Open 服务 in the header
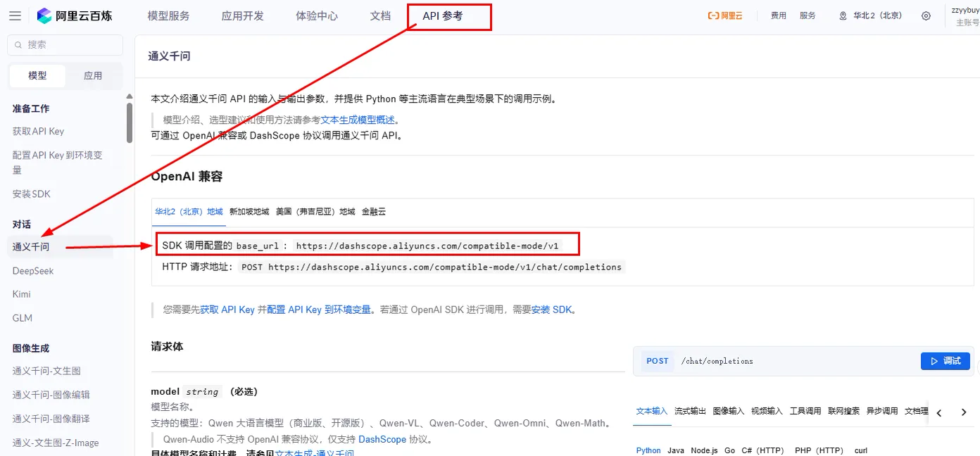The height and width of the screenshot is (456, 980). coord(808,15)
